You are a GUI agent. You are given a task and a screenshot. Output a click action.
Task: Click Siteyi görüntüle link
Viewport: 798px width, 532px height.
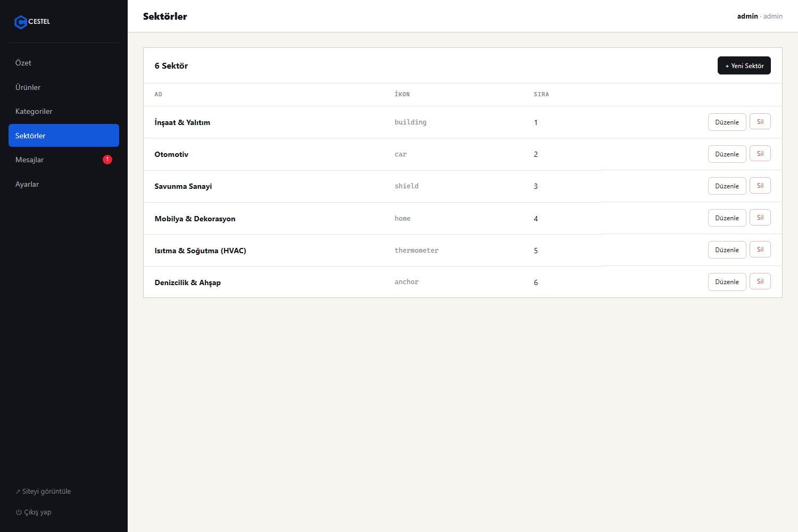pos(43,492)
